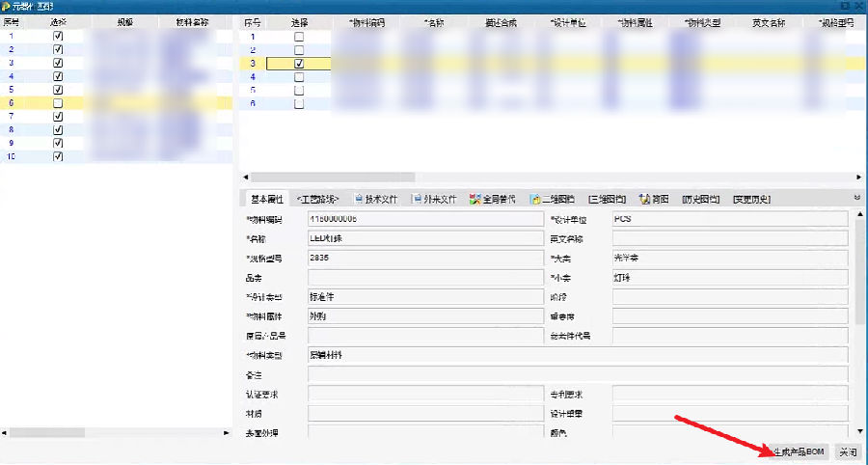This screenshot has height=465, width=868.
Task: Uncheck the checkbox in left row 1
Action: (x=58, y=36)
